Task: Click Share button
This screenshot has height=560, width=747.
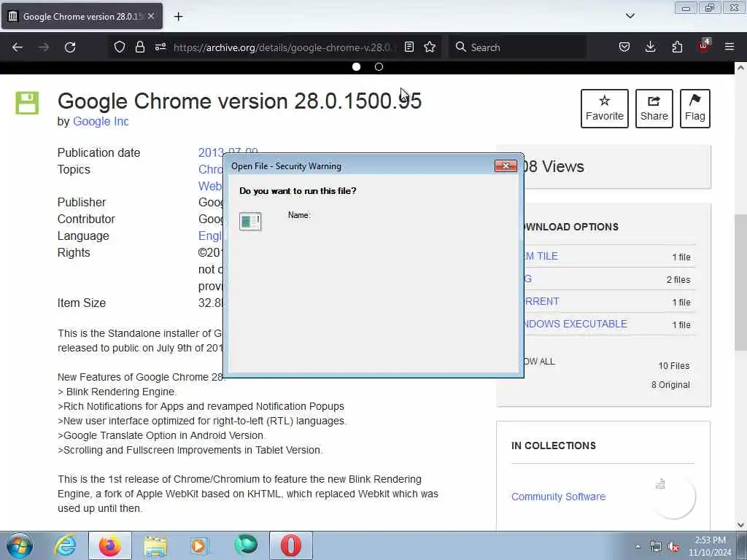Action: pyautogui.click(x=654, y=109)
